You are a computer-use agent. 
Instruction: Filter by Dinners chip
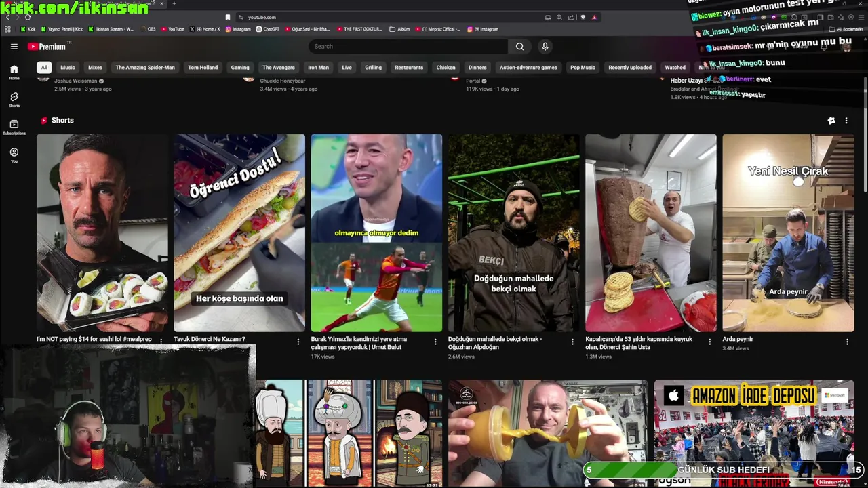[x=477, y=68]
